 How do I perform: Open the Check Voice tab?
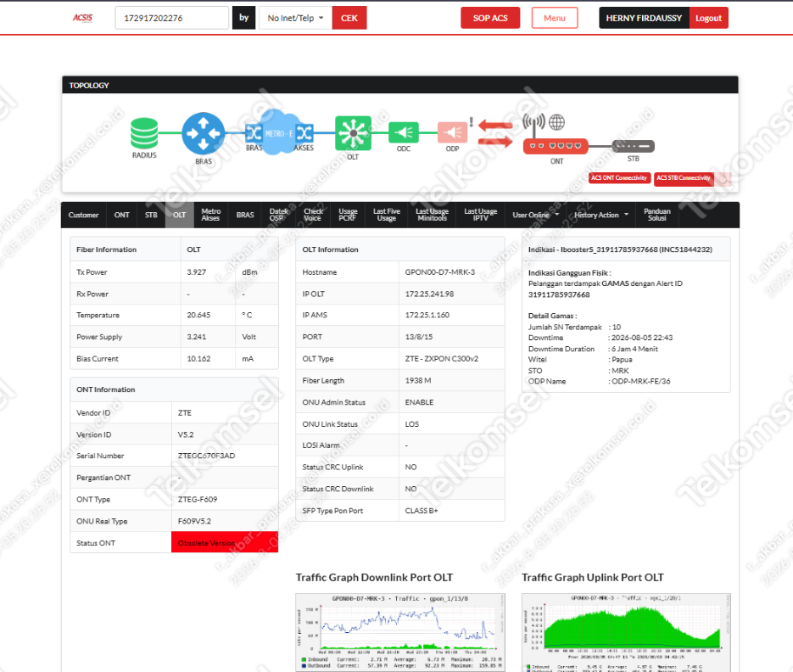(x=313, y=215)
